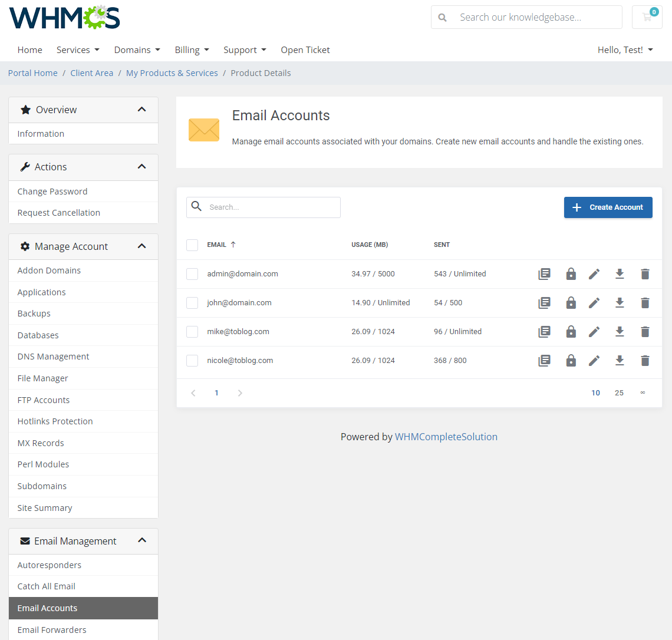This screenshot has width=672, height=640.
Task: Copy details for admin@domain.com account
Action: point(544,273)
